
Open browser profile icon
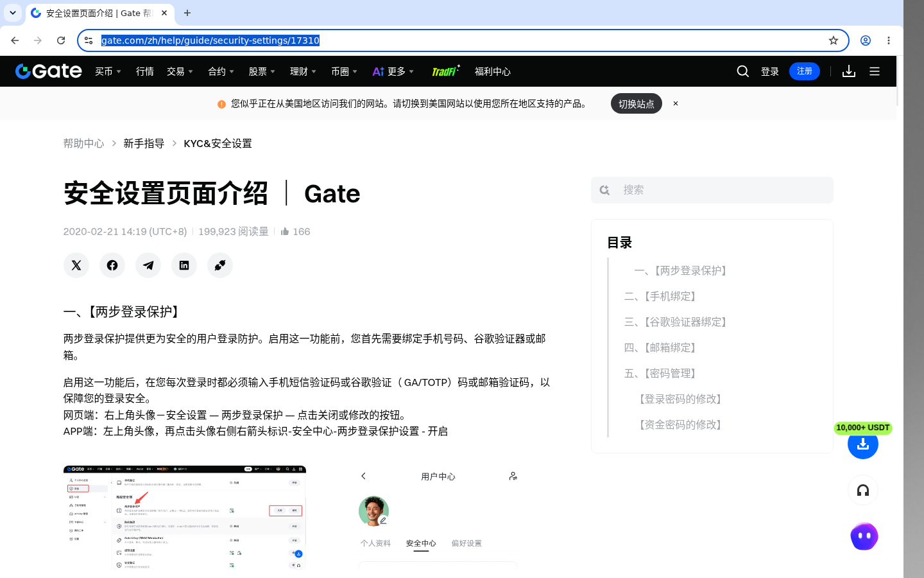866,40
